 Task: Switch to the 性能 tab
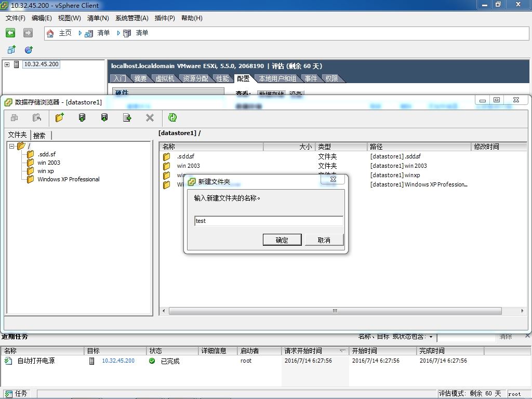tap(222, 78)
